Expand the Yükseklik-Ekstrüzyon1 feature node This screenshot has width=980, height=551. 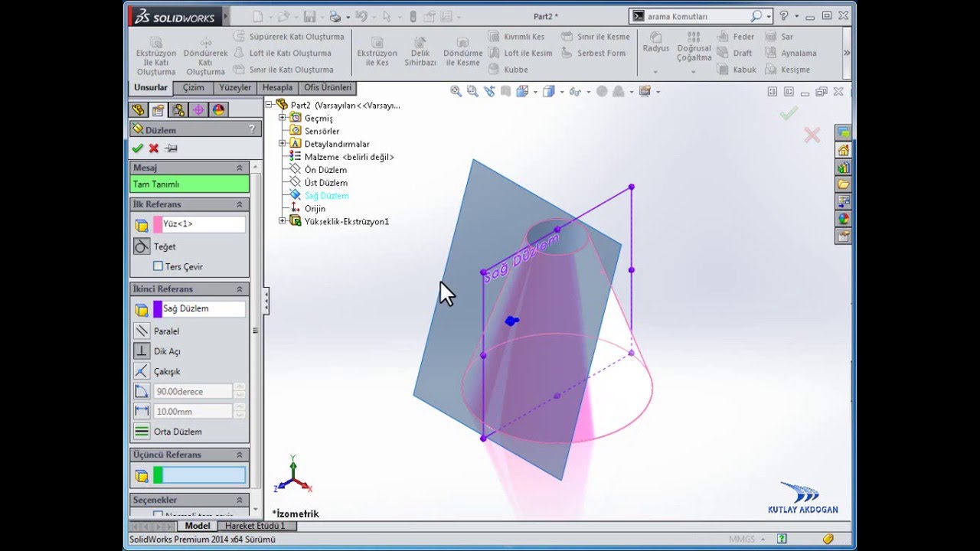(x=283, y=221)
